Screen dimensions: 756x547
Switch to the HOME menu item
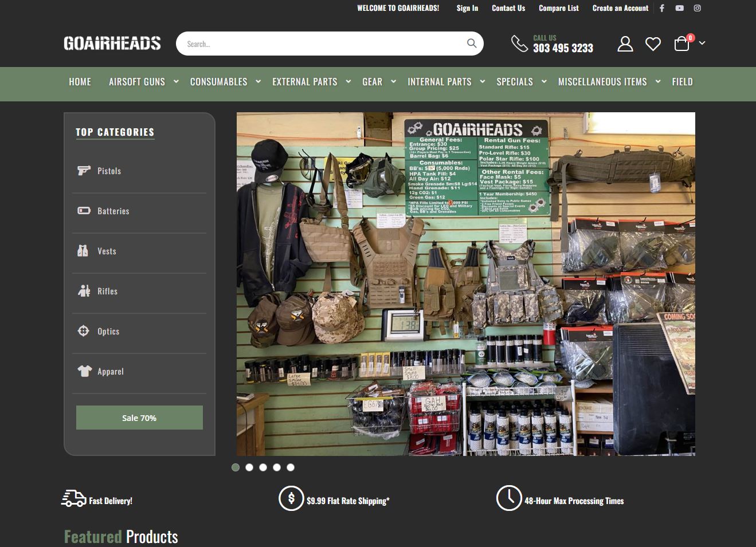coord(80,81)
